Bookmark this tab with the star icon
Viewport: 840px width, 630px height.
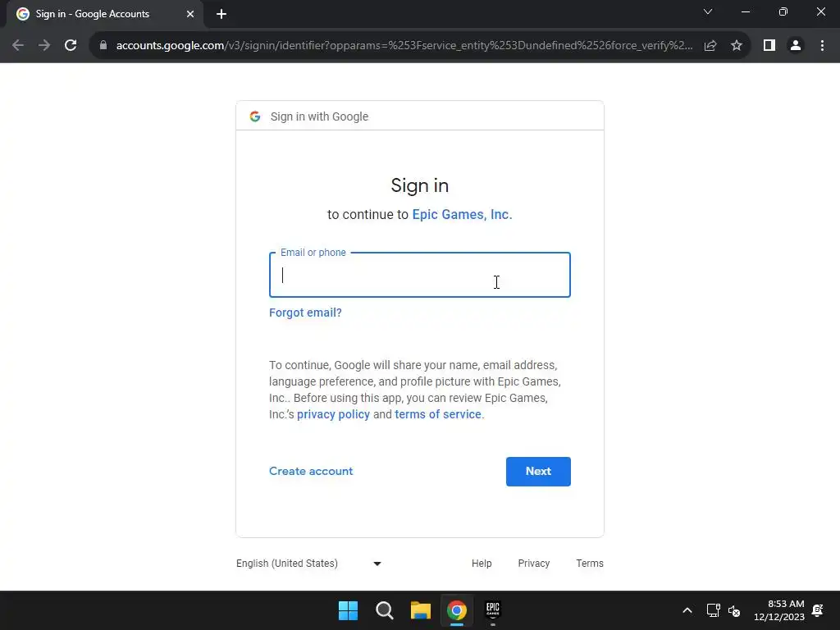click(x=737, y=46)
